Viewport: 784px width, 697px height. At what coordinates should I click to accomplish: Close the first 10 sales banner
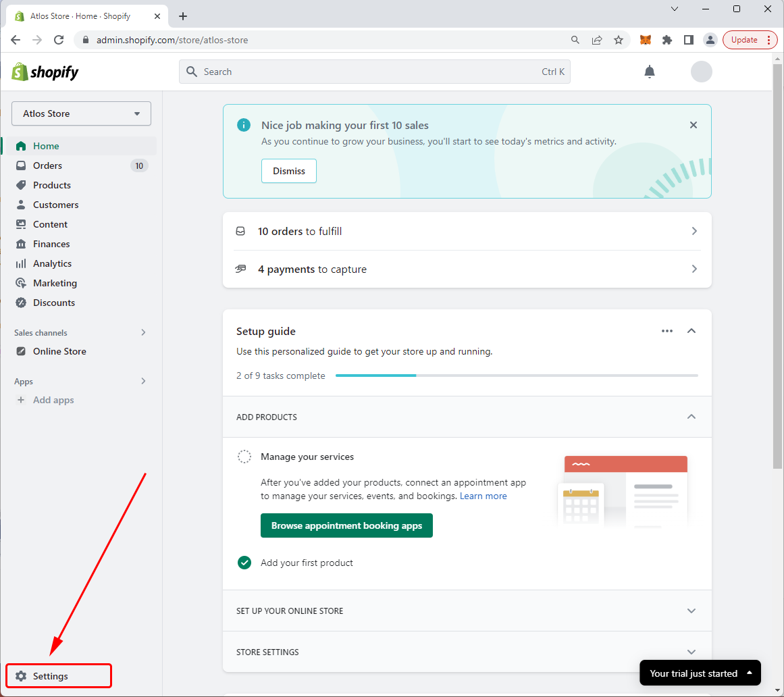693,125
